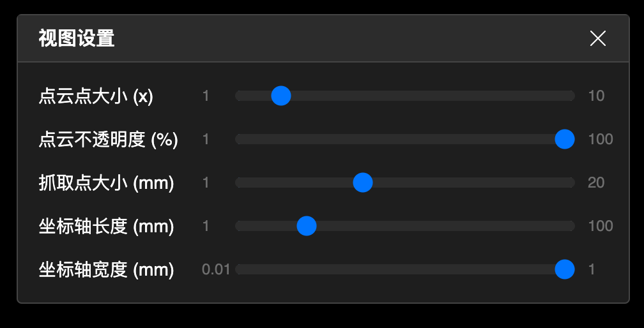Click the maximum value 20 of 抓取点大小
Screen dimensions: 644x328
click(596, 183)
